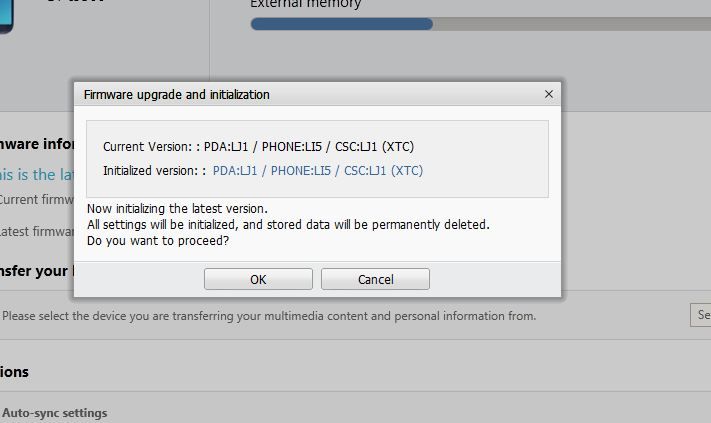Click the blue Initialized version value
This screenshot has height=423, width=711.
(317, 170)
